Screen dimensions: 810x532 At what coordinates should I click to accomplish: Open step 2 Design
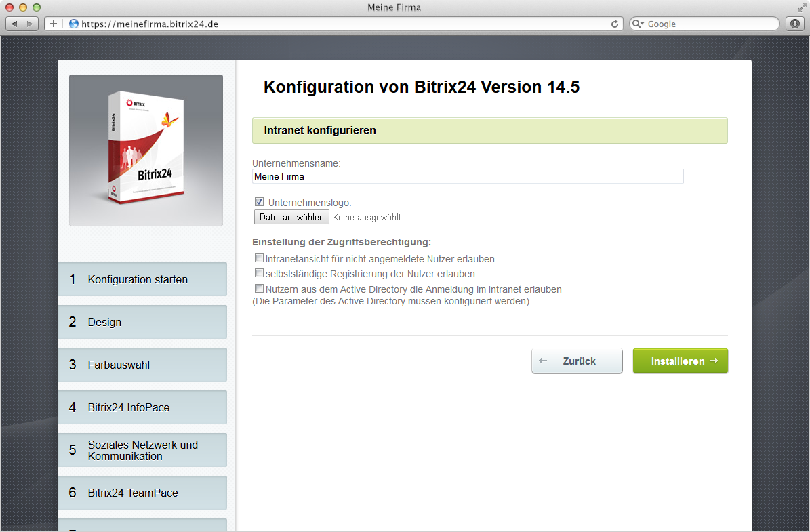[142, 323]
